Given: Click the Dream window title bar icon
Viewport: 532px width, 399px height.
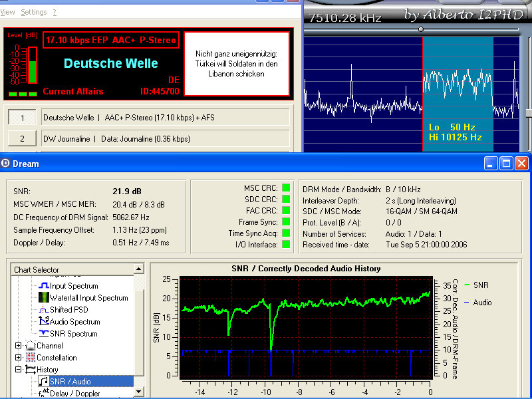Looking at the screenshot, I should click(x=5, y=164).
